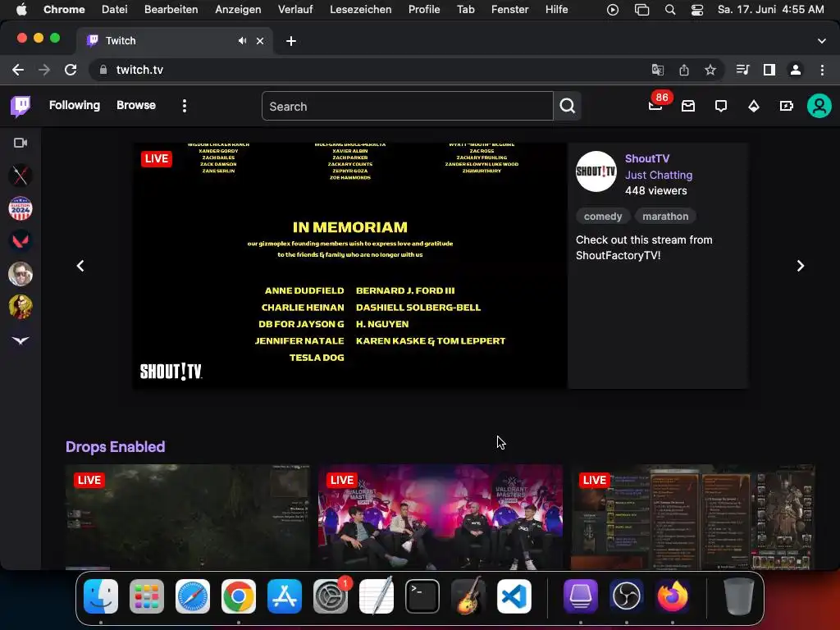Go back in Chrome

(18, 70)
